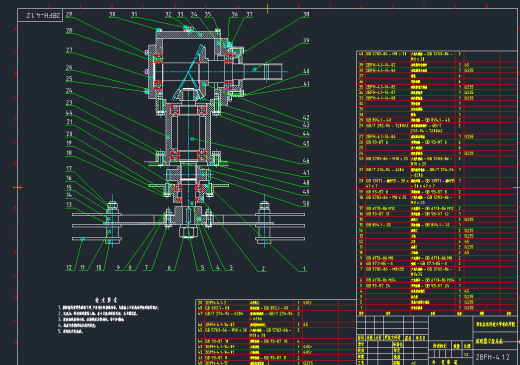The height and width of the screenshot is (365, 520).
Task: Select callout number 17 beside the assembly
Action: 69,169
